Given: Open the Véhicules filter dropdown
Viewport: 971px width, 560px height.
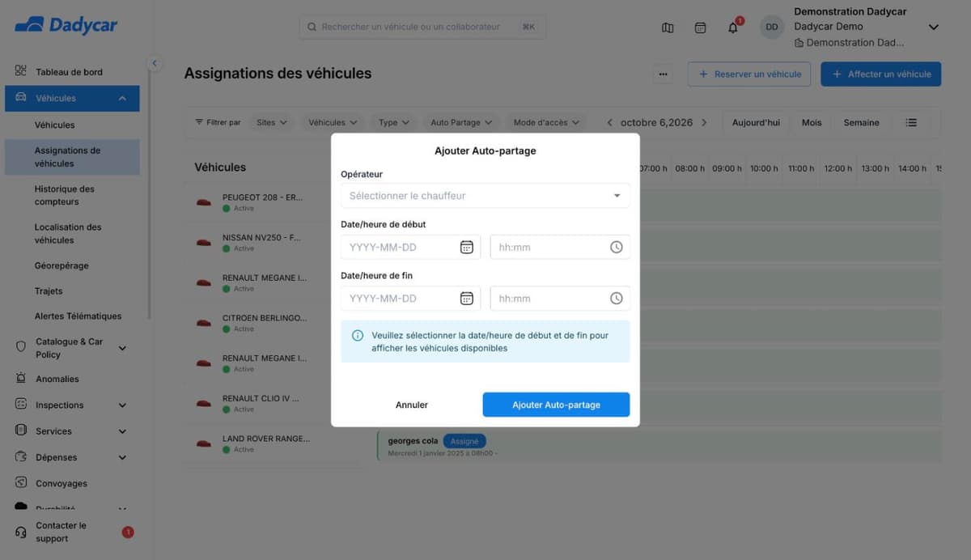Looking at the screenshot, I should pos(333,123).
